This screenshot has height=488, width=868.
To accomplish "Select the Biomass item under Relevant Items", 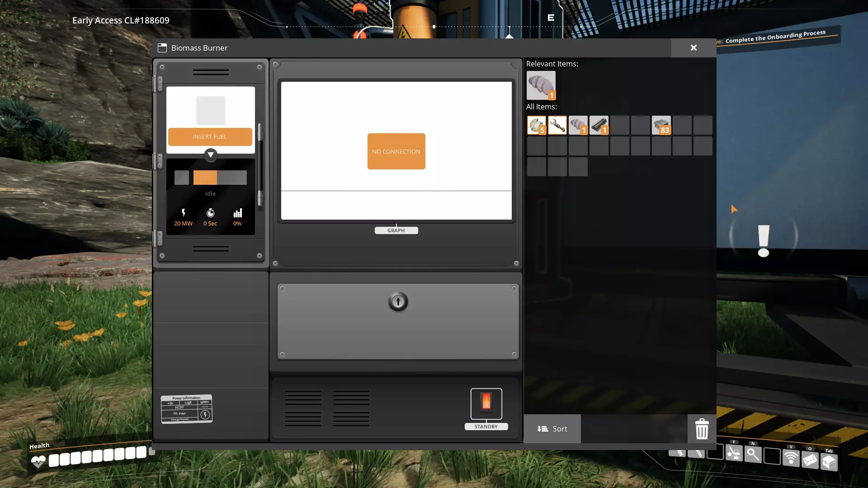I will pos(541,85).
